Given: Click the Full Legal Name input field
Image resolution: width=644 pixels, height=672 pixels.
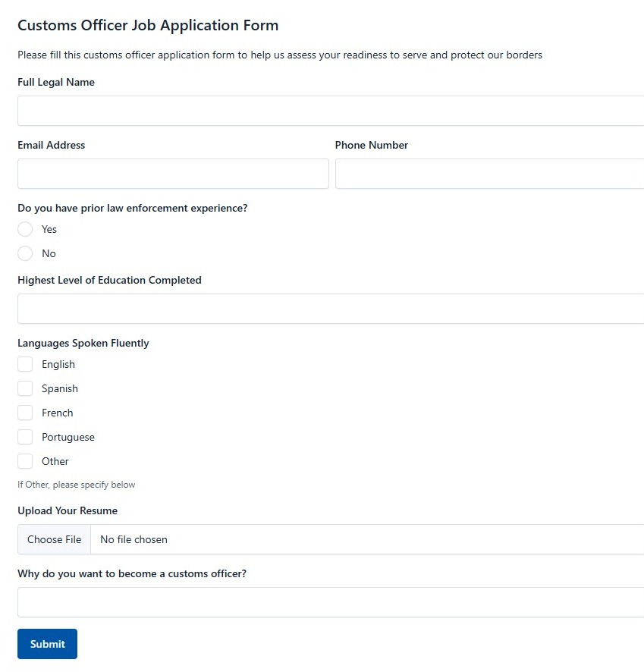Looking at the screenshot, I should (x=331, y=111).
